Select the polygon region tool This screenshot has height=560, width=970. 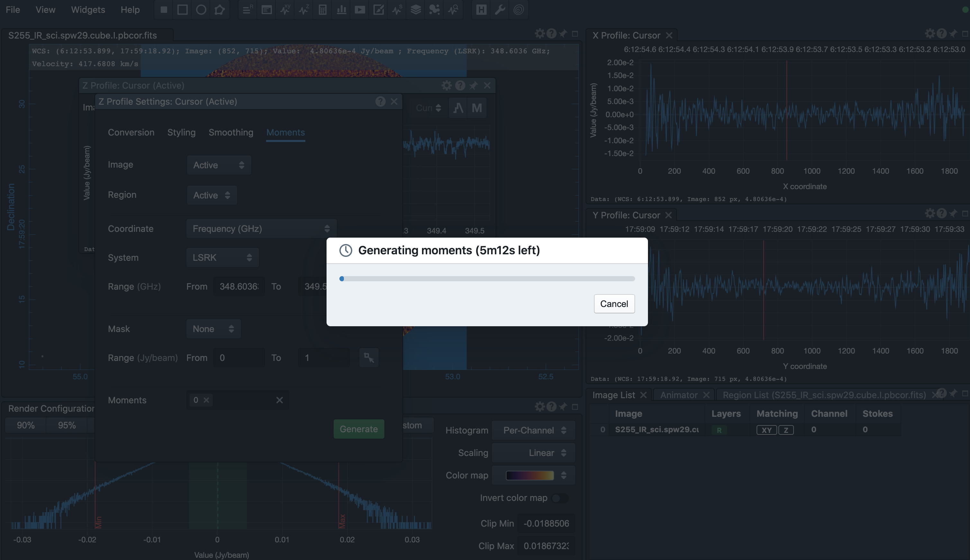tap(220, 10)
